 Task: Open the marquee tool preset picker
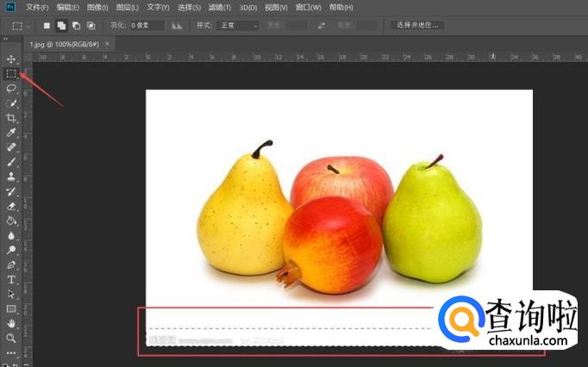pyautogui.click(x=21, y=26)
